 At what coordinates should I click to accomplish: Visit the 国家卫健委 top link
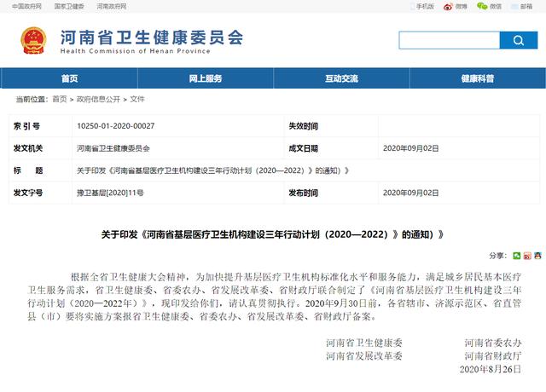click(69, 6)
